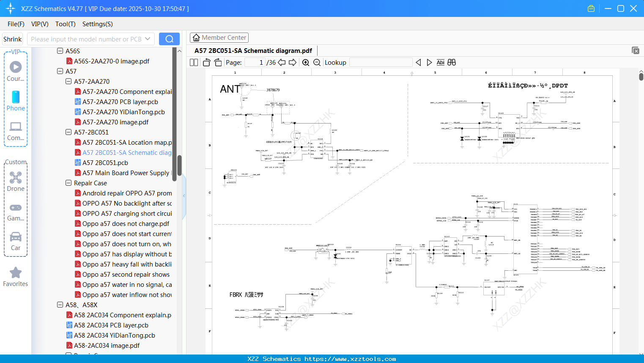Collapse the A58、A58X tree node
This screenshot has width=644, height=363.
click(x=60, y=305)
